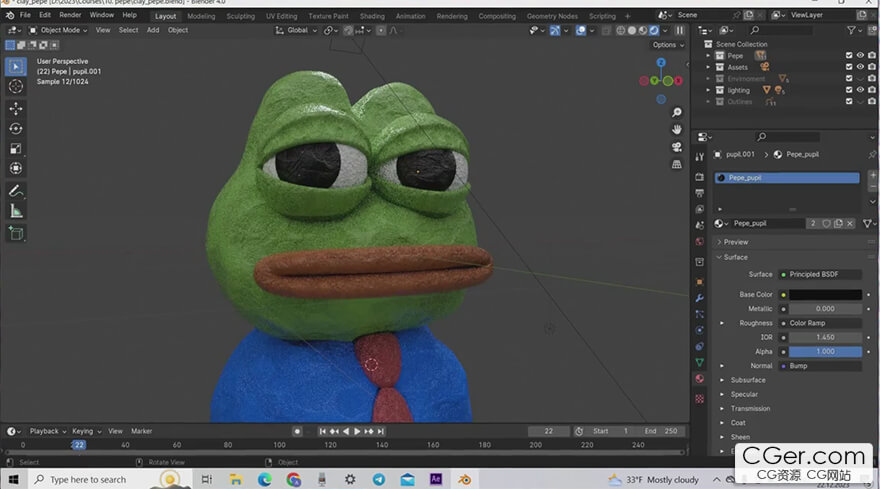
Task: Expand the lighting collection tree
Action: pos(708,90)
